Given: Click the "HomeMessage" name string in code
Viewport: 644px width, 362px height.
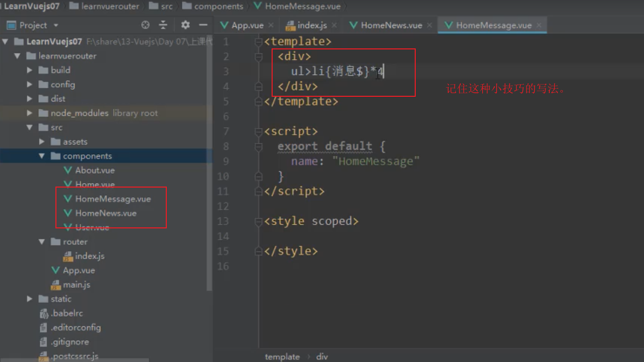Looking at the screenshot, I should [376, 161].
